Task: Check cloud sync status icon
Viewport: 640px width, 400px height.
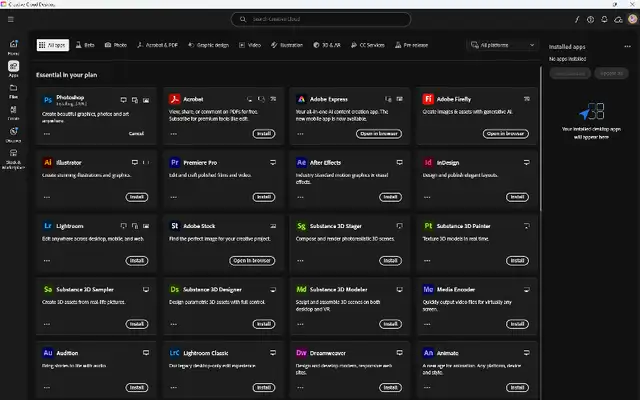Action: point(618,19)
